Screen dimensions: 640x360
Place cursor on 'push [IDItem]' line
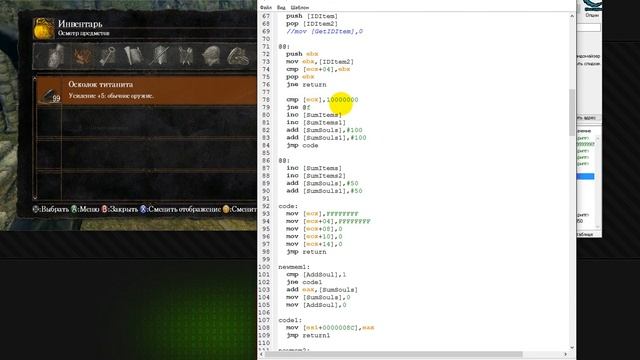311,16
